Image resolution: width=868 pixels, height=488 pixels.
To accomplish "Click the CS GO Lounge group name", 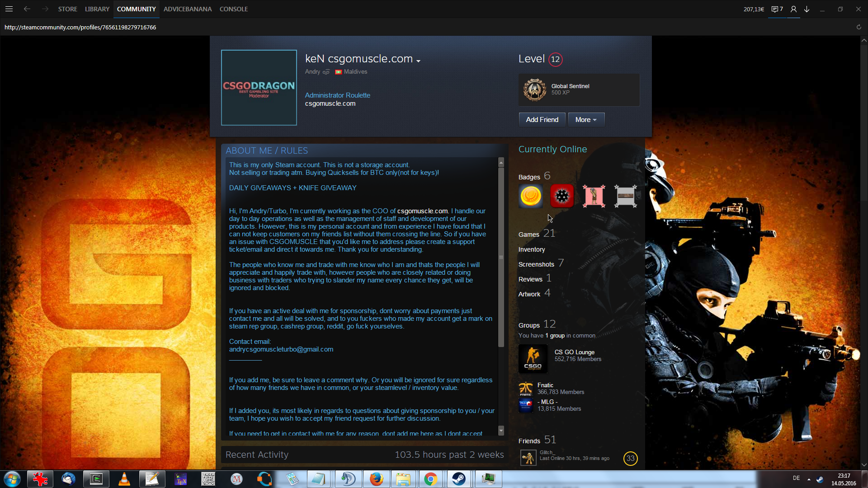I will point(574,352).
